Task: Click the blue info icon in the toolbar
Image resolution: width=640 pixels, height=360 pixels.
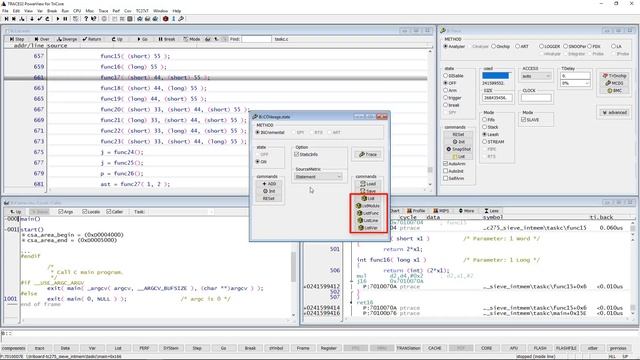Action: pyautogui.click(x=173, y=19)
